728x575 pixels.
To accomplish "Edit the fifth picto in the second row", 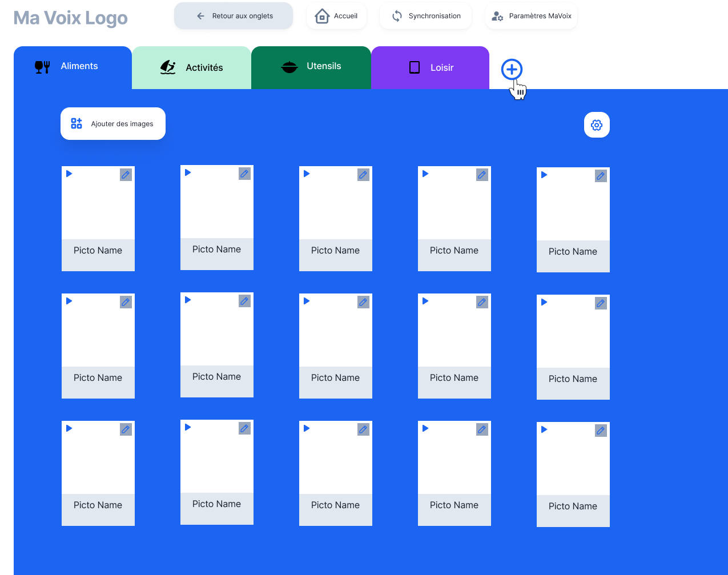I will 601,303.
